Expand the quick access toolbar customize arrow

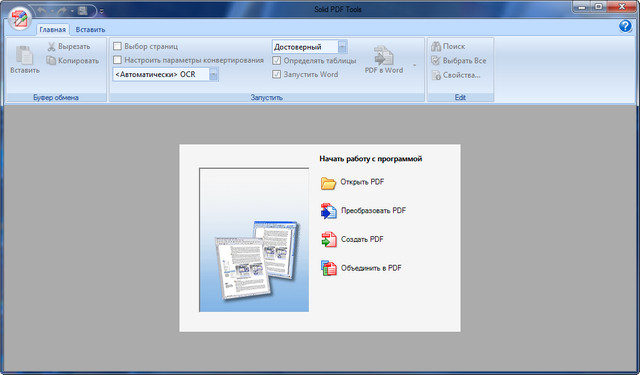point(102,11)
